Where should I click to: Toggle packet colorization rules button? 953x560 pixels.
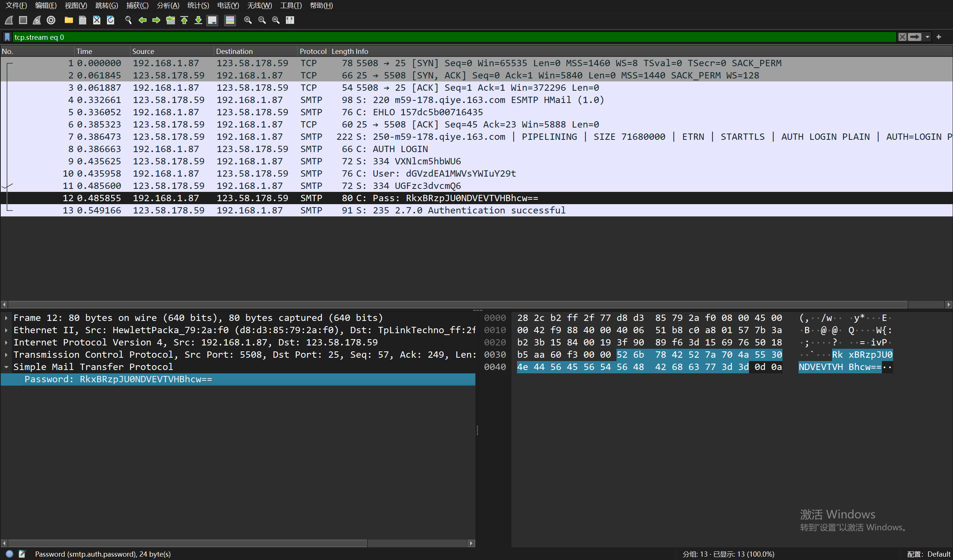(230, 20)
